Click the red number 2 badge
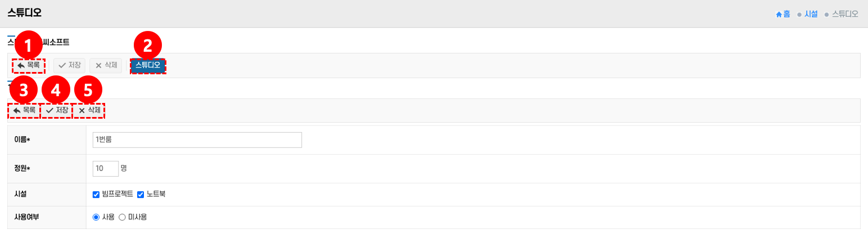868x234 pixels. tap(147, 44)
